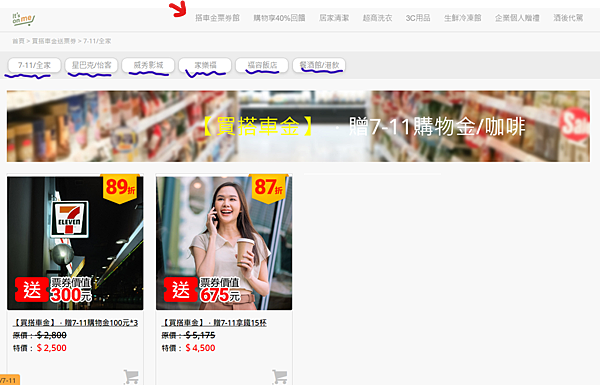The image size is (600, 385).
Task: Click 買搭車金送票券 breadcrumb link
Action: coord(54,41)
